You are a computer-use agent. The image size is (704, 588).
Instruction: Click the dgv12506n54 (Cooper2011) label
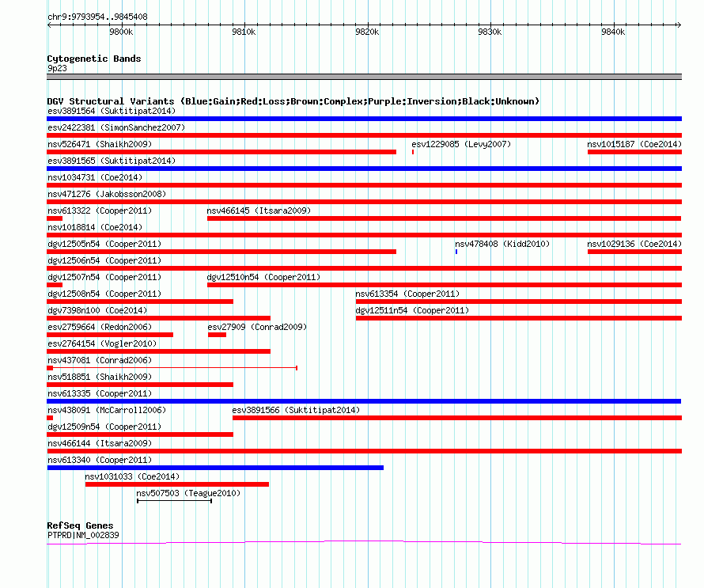pyautogui.click(x=104, y=260)
